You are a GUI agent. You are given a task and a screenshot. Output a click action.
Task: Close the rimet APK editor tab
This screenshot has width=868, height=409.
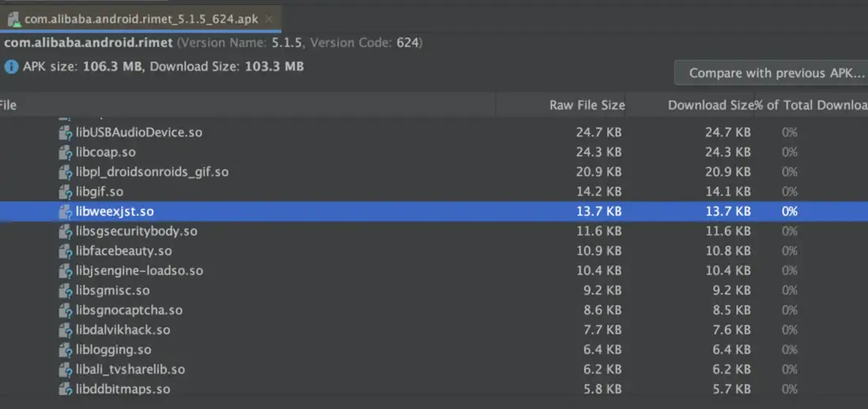pyautogui.click(x=270, y=18)
